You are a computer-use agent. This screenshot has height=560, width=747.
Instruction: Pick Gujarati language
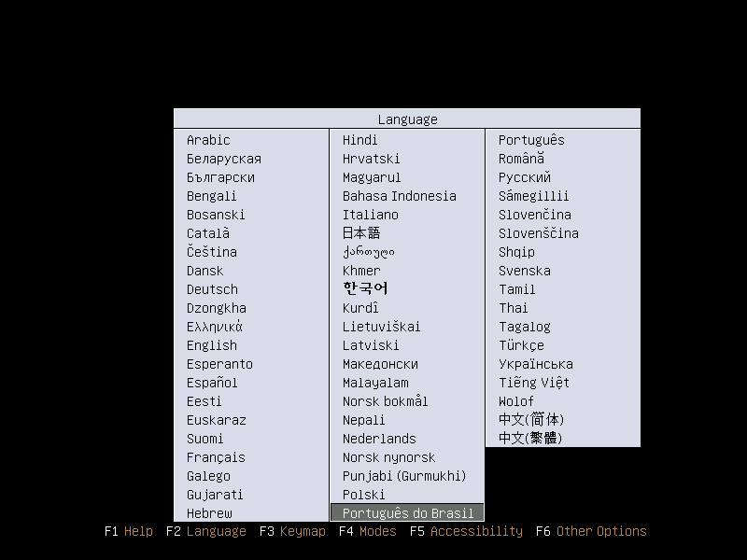click(x=215, y=495)
